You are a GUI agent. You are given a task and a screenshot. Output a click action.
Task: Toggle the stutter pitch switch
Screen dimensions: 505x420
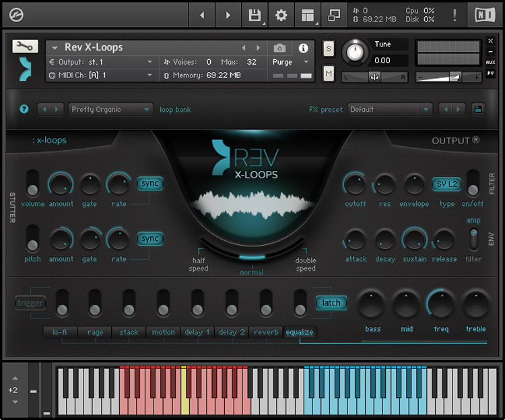(32, 238)
